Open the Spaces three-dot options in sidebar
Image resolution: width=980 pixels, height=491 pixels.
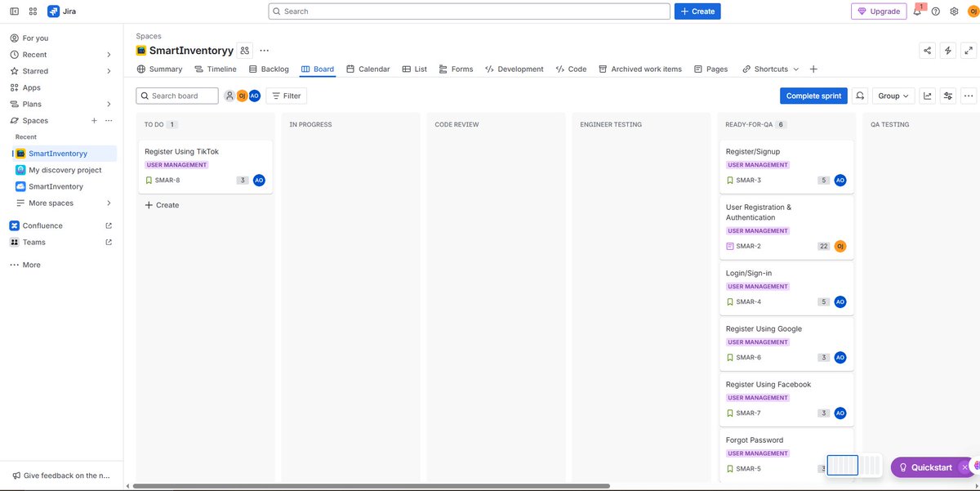pyautogui.click(x=109, y=120)
